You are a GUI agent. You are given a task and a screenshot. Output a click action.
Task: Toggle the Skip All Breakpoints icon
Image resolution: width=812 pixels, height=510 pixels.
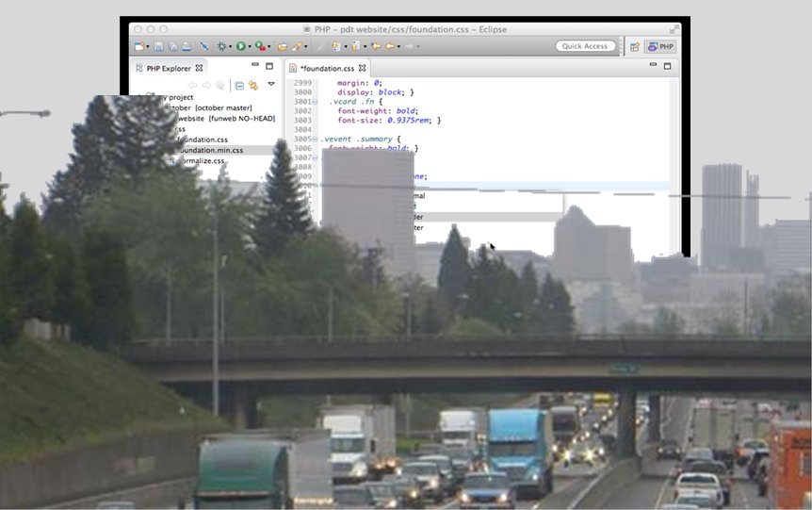click(204, 46)
